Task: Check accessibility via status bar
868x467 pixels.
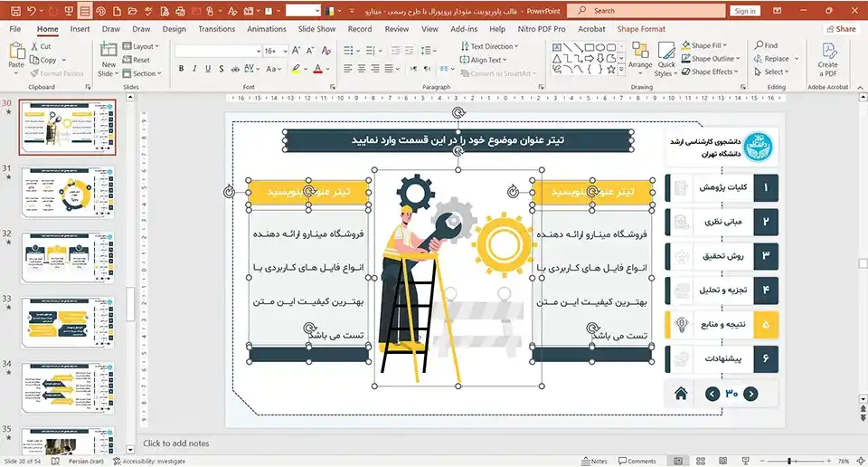Action: tap(149, 461)
